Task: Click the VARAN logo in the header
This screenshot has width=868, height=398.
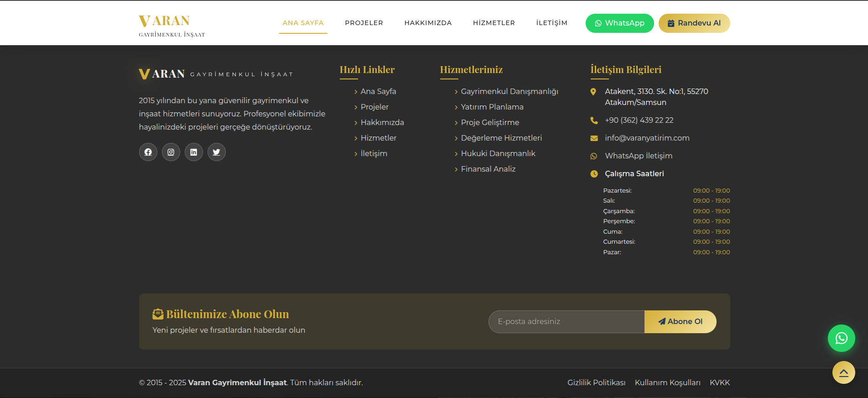Action: point(172,26)
